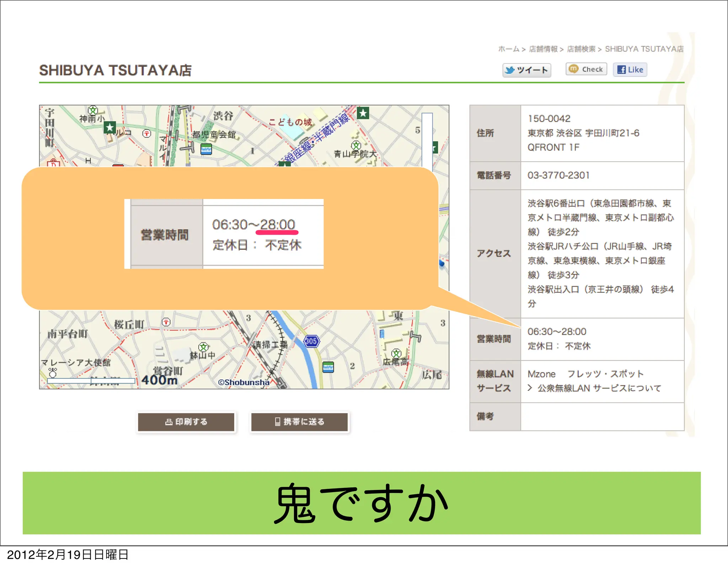Click the 携帯に送る button
Viewport: 728px width, 566px height.
pyautogui.click(x=299, y=422)
